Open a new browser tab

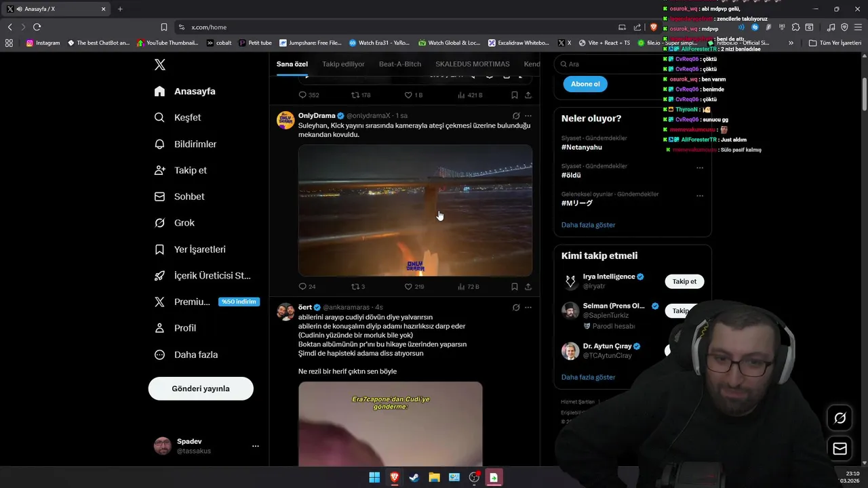120,9
